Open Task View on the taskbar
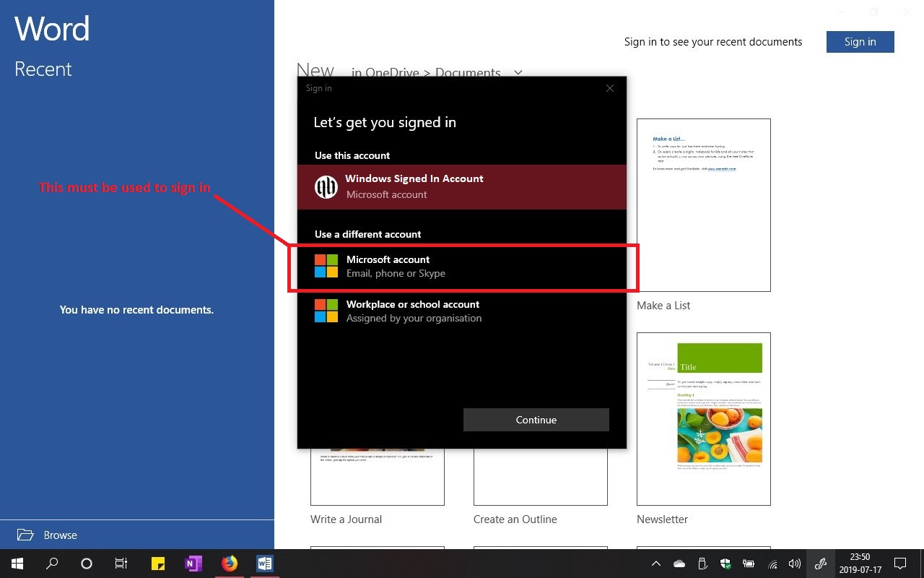 [x=121, y=564]
